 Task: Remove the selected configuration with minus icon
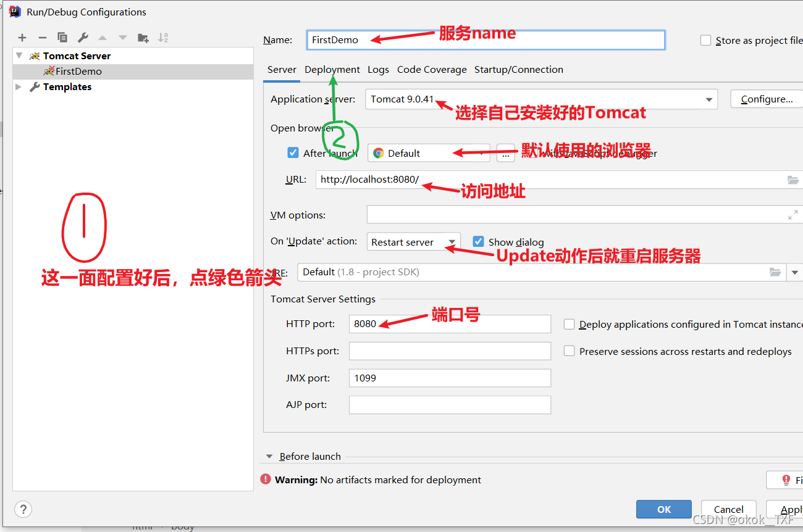(42, 38)
